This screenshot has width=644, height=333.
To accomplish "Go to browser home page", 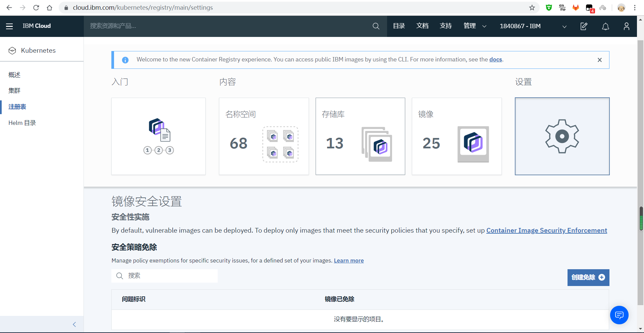I will pos(49,7).
